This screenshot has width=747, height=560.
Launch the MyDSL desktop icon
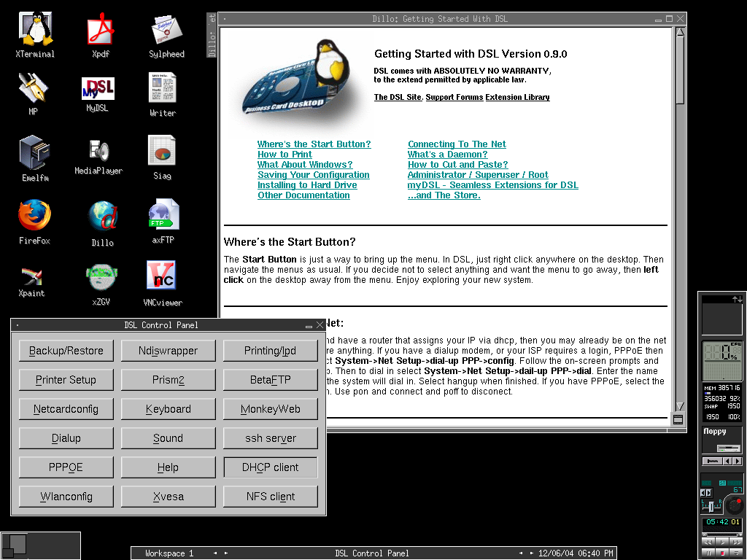(x=98, y=94)
